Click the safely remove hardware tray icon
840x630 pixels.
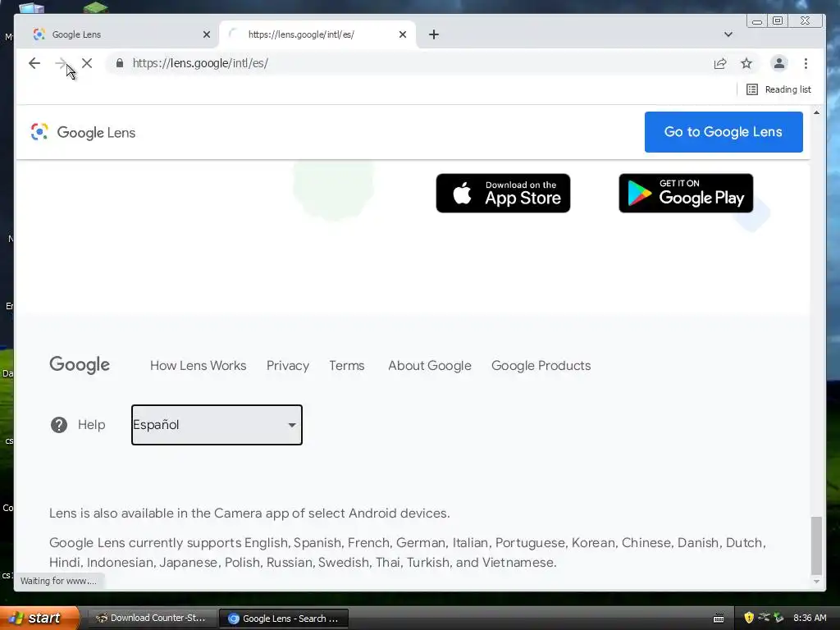pos(779,618)
